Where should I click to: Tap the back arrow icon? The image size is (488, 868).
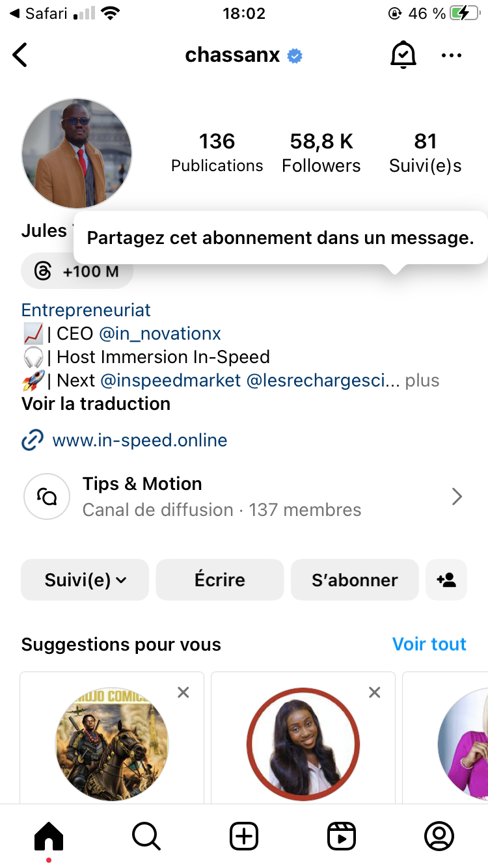pyautogui.click(x=21, y=55)
